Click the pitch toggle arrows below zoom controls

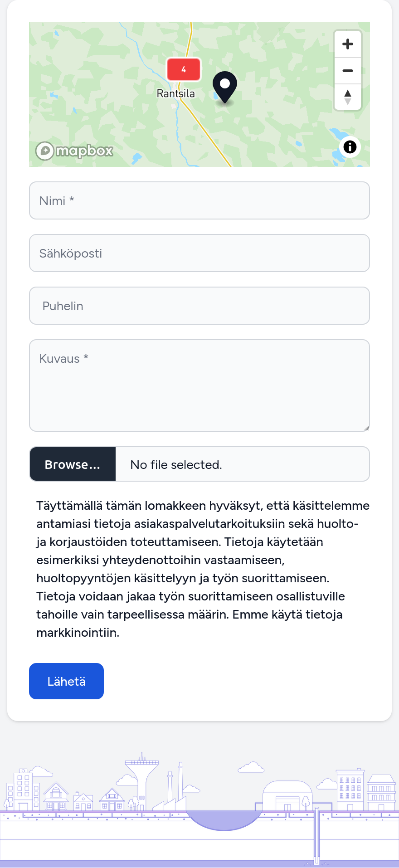(347, 98)
